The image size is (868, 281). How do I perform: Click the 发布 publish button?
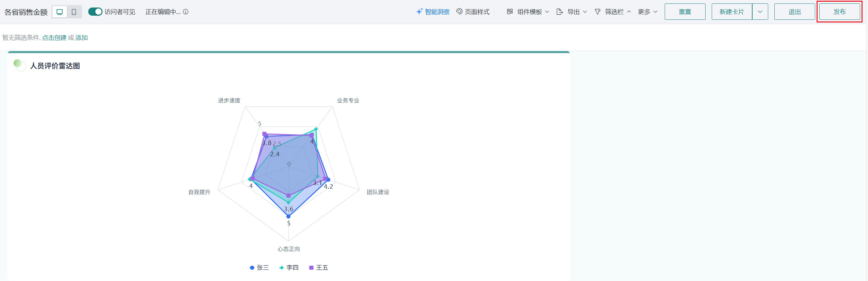839,12
